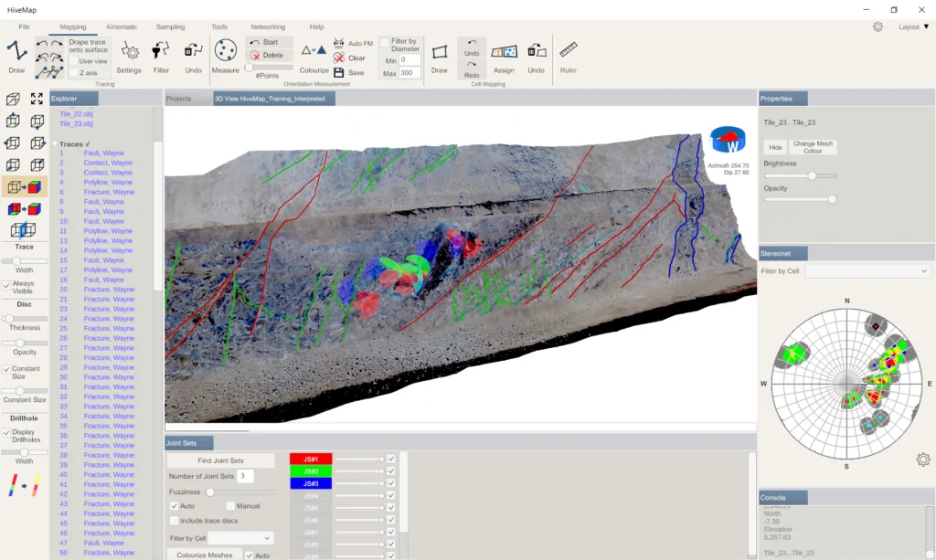The height and width of the screenshot is (560, 936).
Task: Click the coloured cube to red cube icon
Action: point(25,208)
